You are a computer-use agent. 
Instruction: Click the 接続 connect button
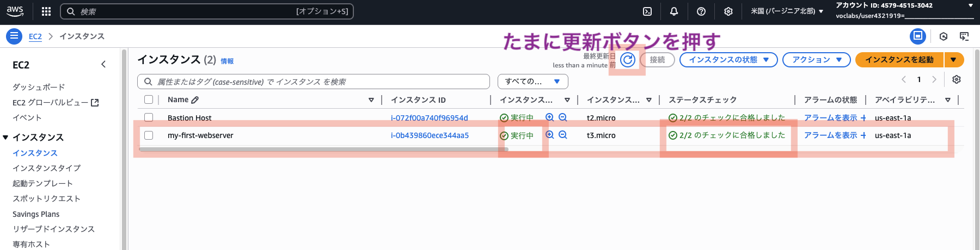(657, 60)
